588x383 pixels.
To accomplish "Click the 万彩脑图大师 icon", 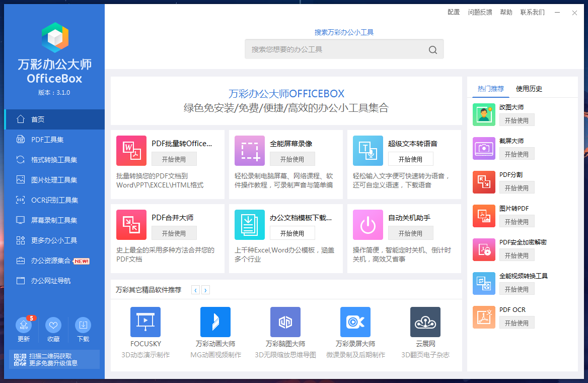I will (x=285, y=322).
